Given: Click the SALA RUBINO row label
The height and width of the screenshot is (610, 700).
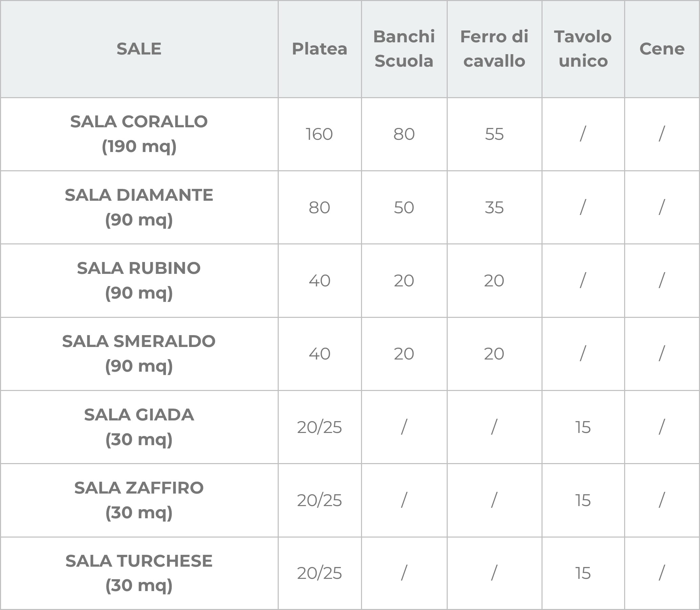Looking at the screenshot, I should pyautogui.click(x=139, y=281).
